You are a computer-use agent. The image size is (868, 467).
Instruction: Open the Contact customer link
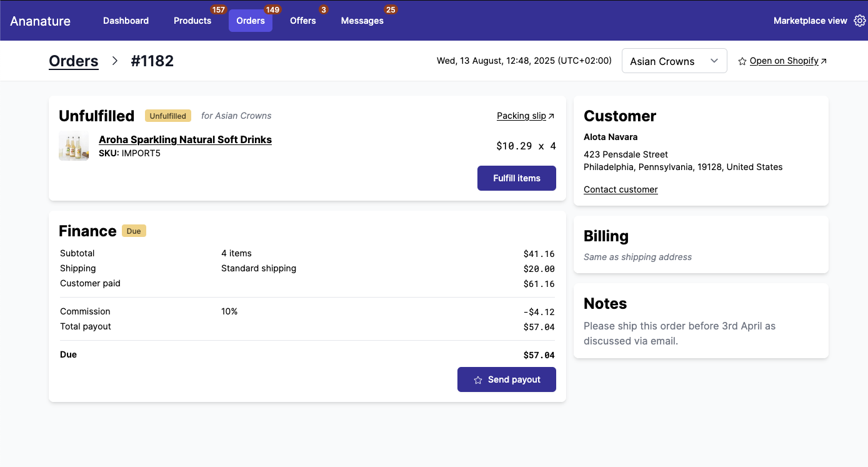point(621,189)
